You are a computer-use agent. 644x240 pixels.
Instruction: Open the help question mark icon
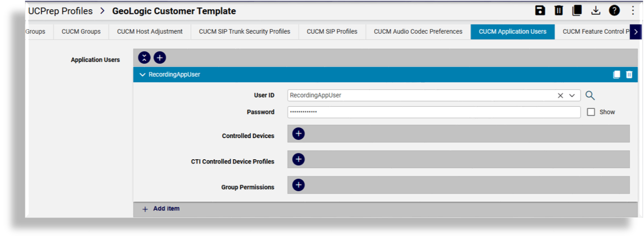click(614, 11)
